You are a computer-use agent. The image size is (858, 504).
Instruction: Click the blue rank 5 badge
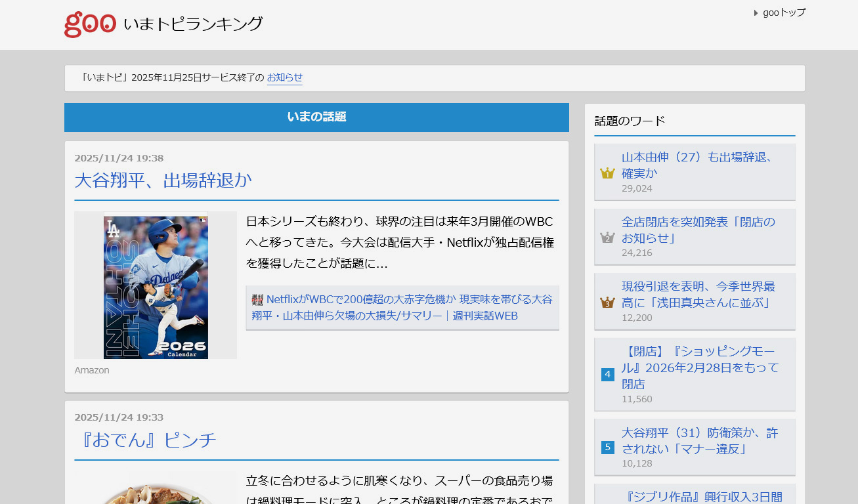607,448
